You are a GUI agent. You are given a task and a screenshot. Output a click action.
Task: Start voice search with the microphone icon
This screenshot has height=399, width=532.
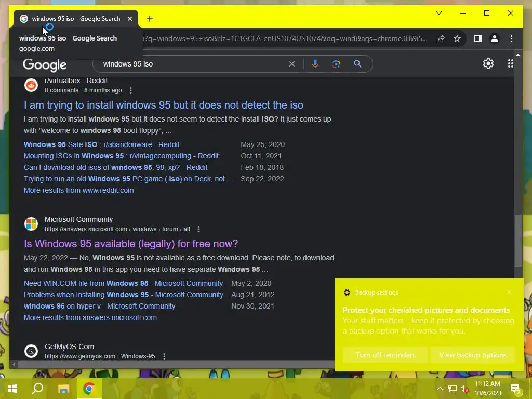click(x=315, y=64)
